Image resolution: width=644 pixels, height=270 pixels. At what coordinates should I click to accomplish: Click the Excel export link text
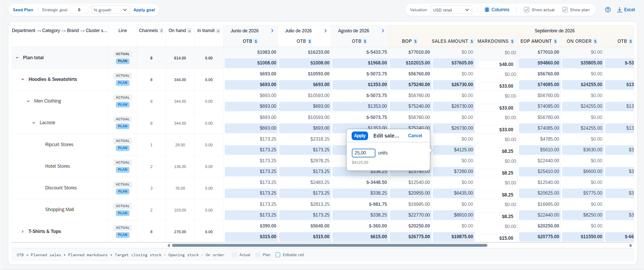point(629,10)
